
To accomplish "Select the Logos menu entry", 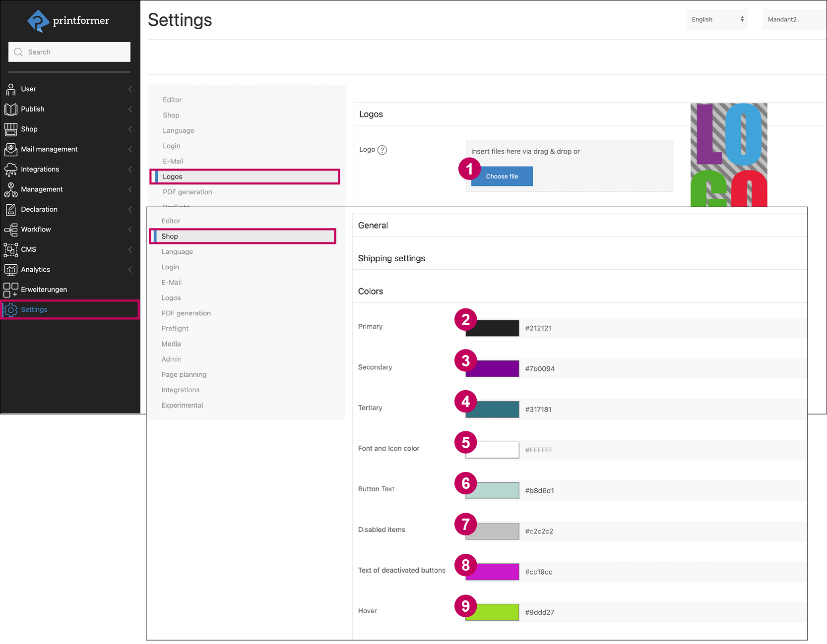I will click(x=173, y=176).
